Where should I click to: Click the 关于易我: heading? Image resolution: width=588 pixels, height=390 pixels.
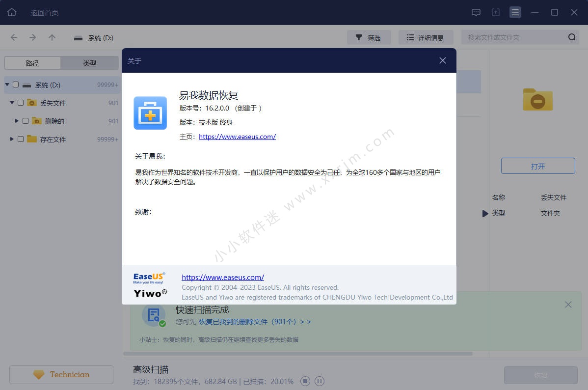point(150,156)
